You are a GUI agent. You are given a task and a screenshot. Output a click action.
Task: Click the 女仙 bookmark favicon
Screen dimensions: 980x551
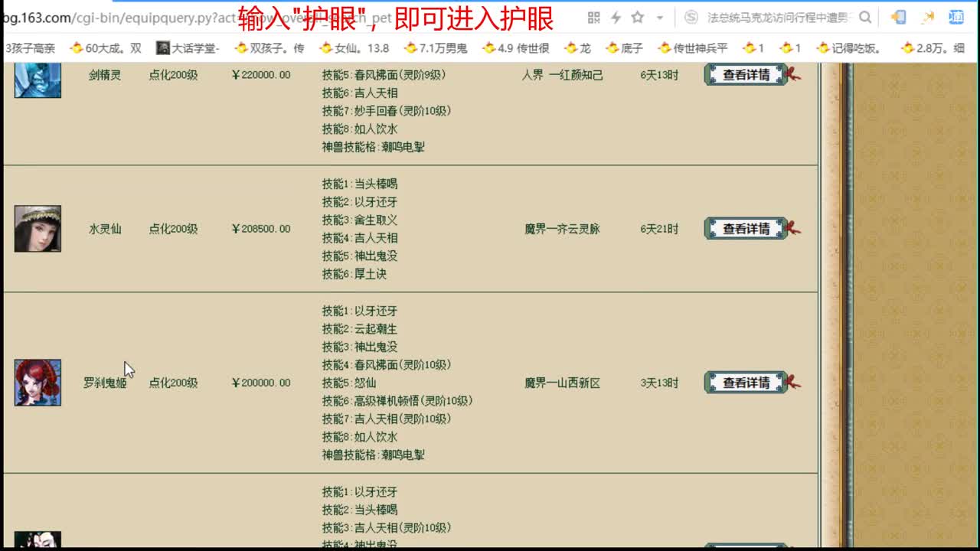326,48
